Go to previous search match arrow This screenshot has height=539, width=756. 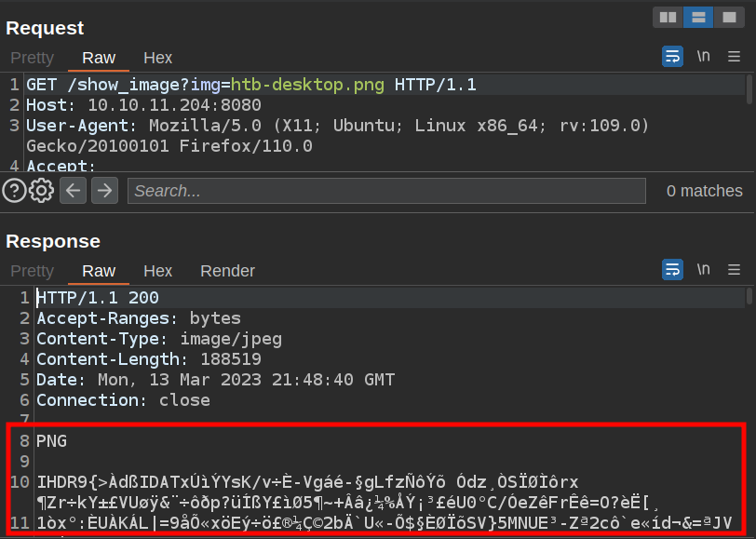tap(74, 191)
